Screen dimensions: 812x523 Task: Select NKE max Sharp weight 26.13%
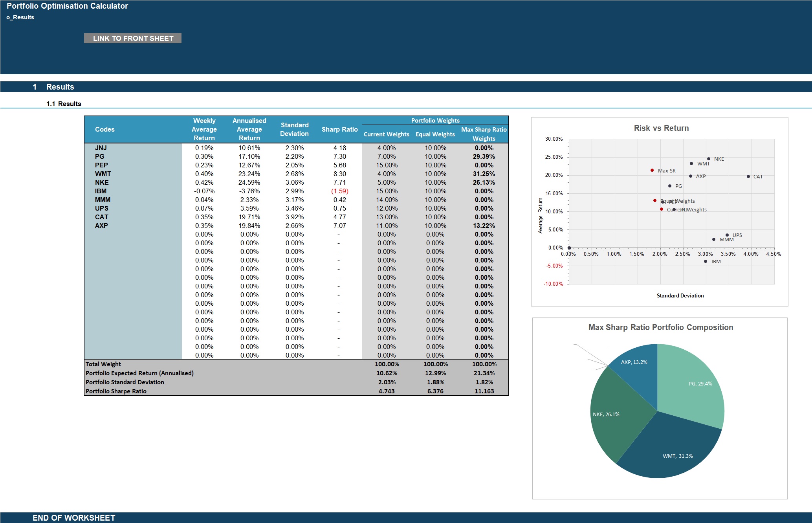pos(484,182)
